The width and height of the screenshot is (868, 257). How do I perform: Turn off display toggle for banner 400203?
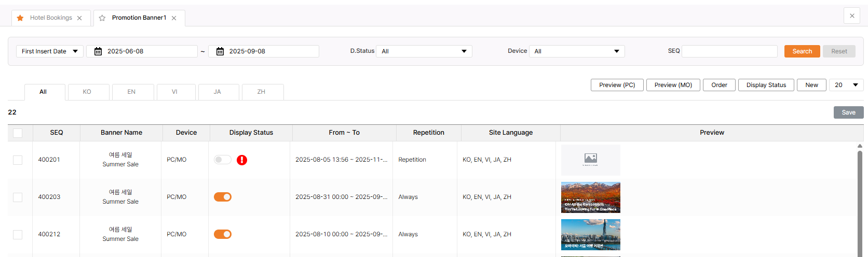[223, 197]
